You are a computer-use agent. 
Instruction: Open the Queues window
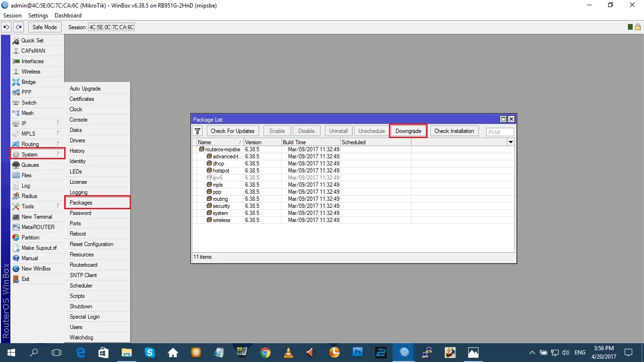point(37,165)
